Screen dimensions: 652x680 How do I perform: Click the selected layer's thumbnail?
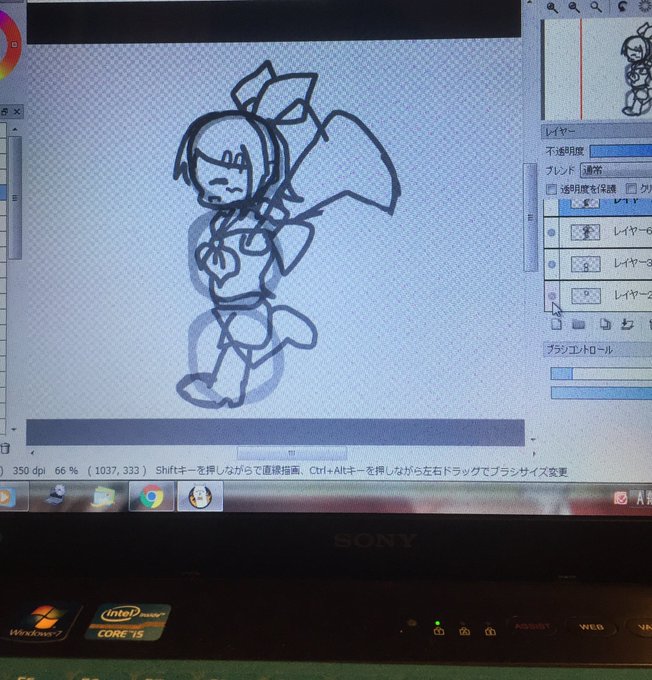click(585, 203)
